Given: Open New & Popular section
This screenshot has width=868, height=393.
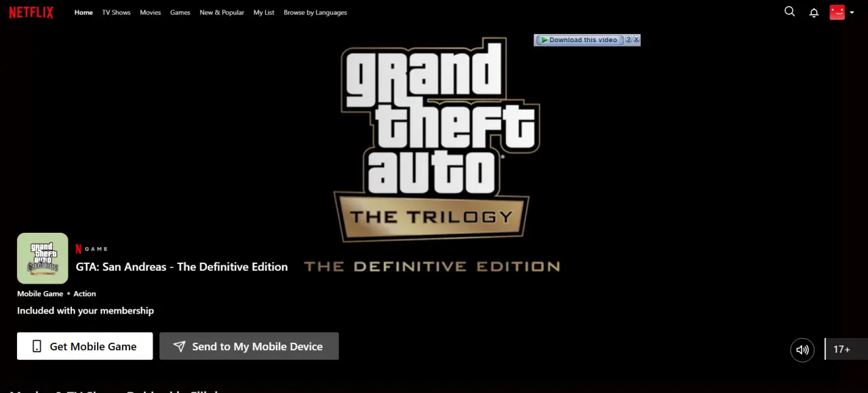Looking at the screenshot, I should 222,12.
